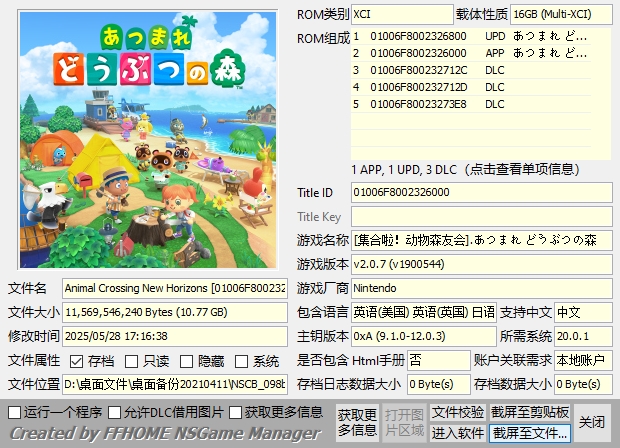Enable the 只读 read-only checkbox

click(x=132, y=361)
